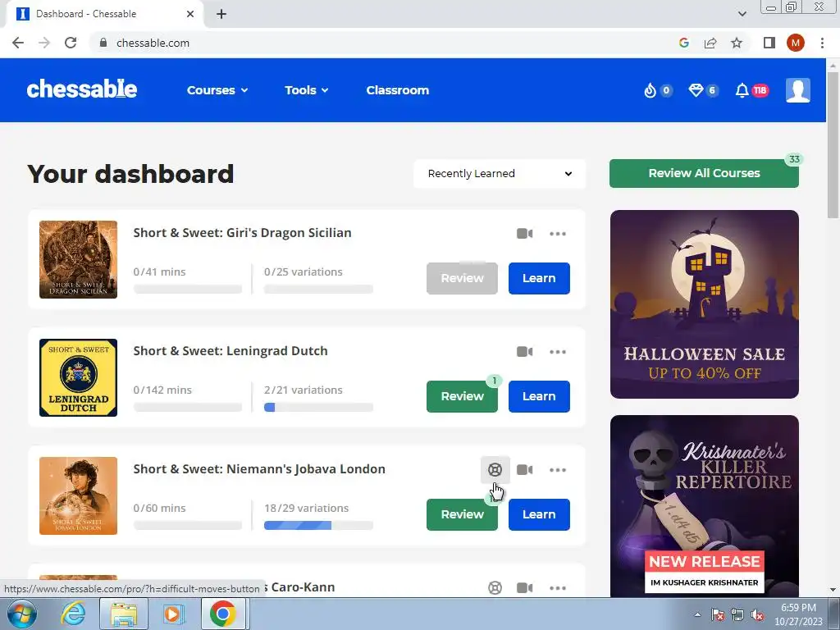Click Review for Leningrad Dutch
Screen dimensions: 840x630
point(462,396)
